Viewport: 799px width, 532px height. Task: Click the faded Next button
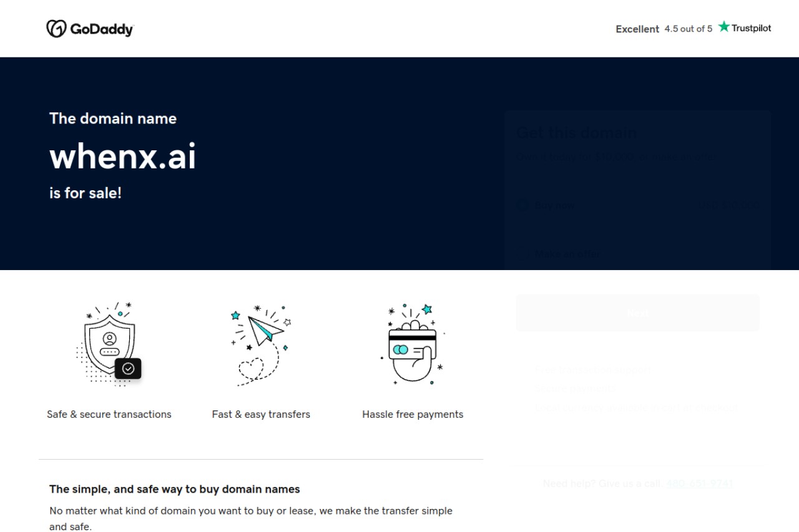click(638, 313)
